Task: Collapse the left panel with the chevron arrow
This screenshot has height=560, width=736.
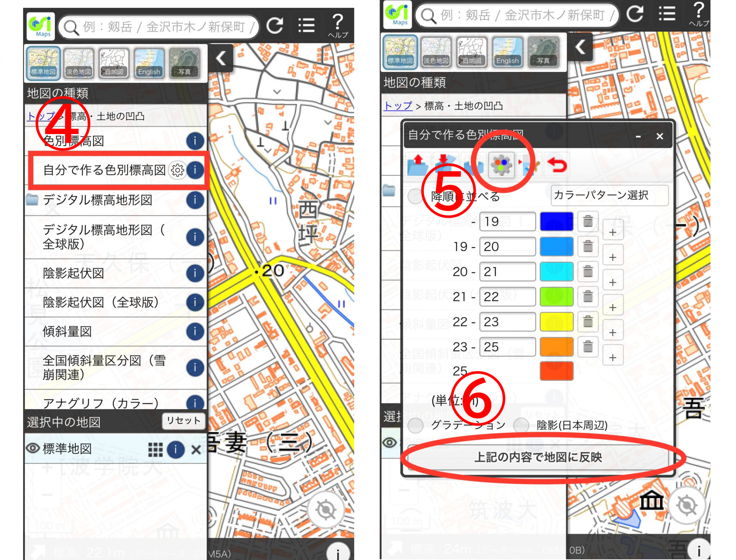Action: pyautogui.click(x=221, y=59)
